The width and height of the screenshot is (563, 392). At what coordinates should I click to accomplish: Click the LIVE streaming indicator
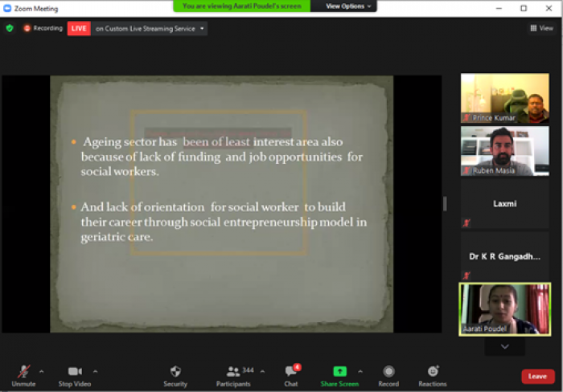coord(79,28)
